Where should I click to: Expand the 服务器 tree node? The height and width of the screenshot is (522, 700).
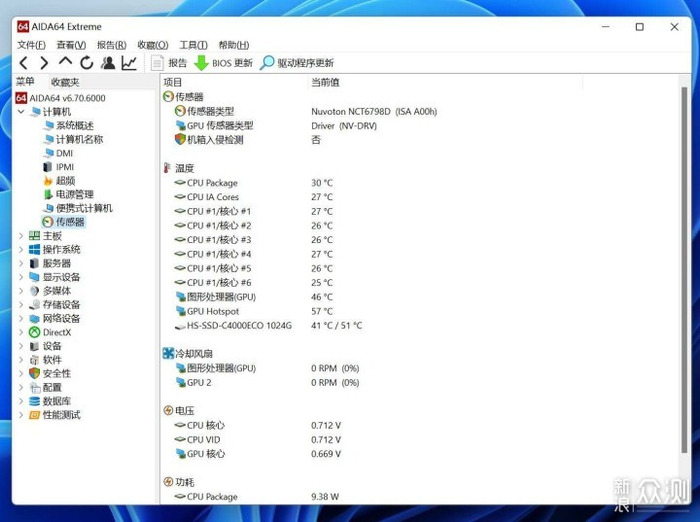click(21, 263)
